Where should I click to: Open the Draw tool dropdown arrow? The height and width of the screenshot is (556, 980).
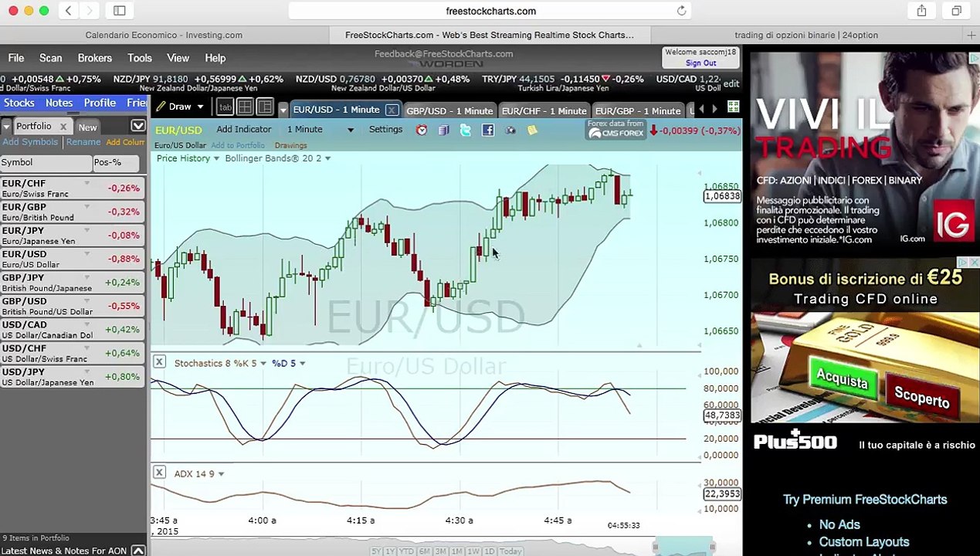click(200, 107)
